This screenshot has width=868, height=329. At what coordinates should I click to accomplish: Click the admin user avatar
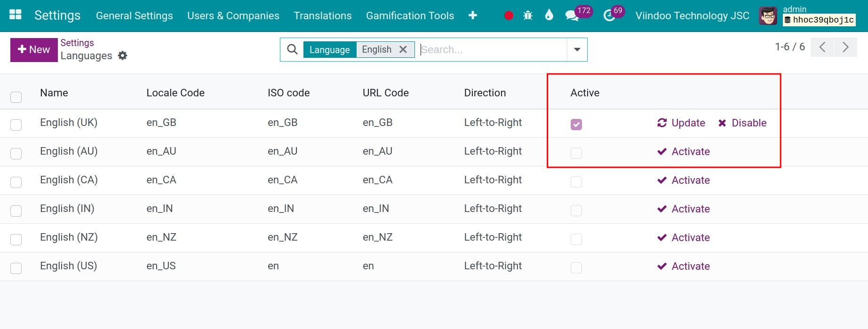pyautogui.click(x=768, y=16)
